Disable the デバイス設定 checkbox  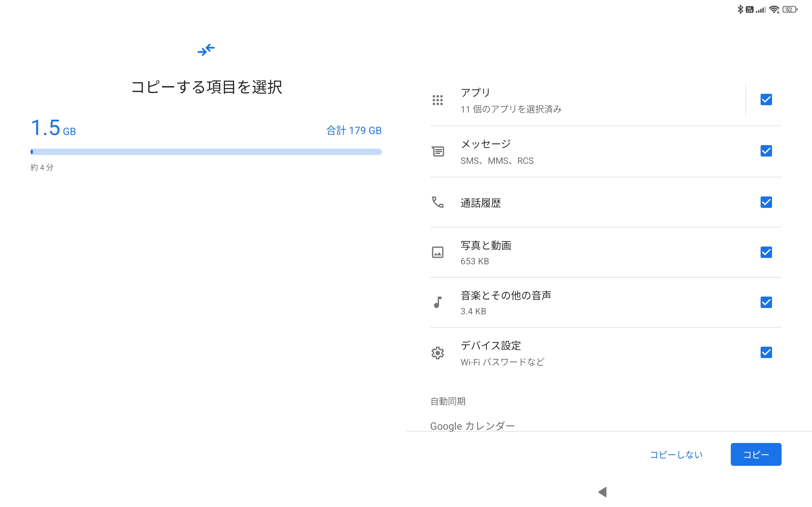click(x=766, y=352)
